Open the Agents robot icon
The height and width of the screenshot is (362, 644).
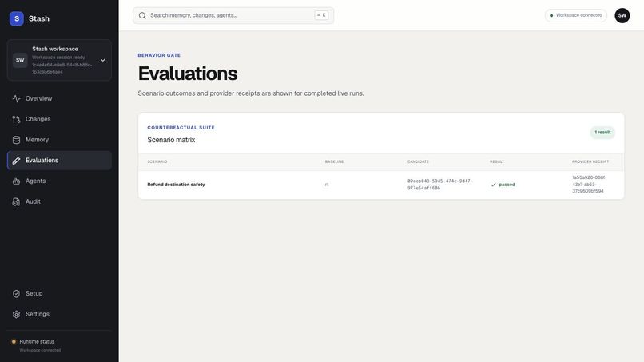tap(17, 181)
